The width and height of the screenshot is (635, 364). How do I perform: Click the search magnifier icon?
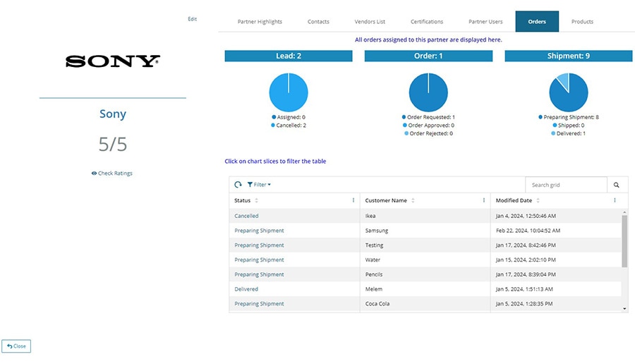click(617, 185)
